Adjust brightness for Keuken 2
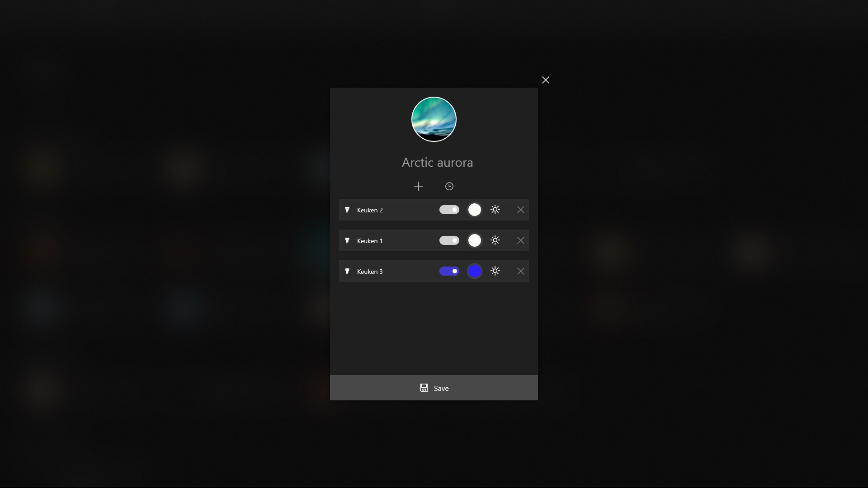 click(495, 210)
